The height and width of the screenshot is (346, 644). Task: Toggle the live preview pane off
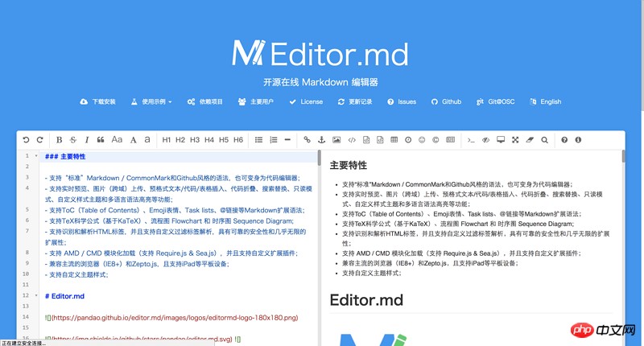486,139
